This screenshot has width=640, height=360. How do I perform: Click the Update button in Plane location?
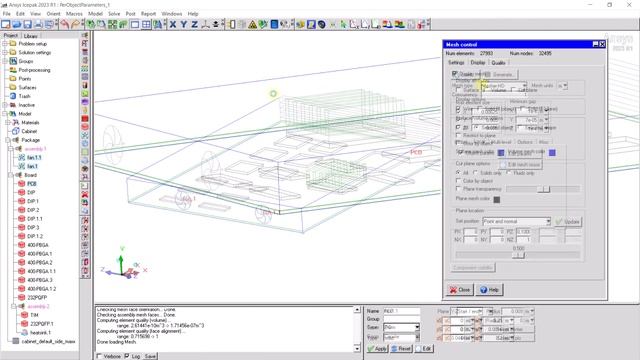click(568, 222)
